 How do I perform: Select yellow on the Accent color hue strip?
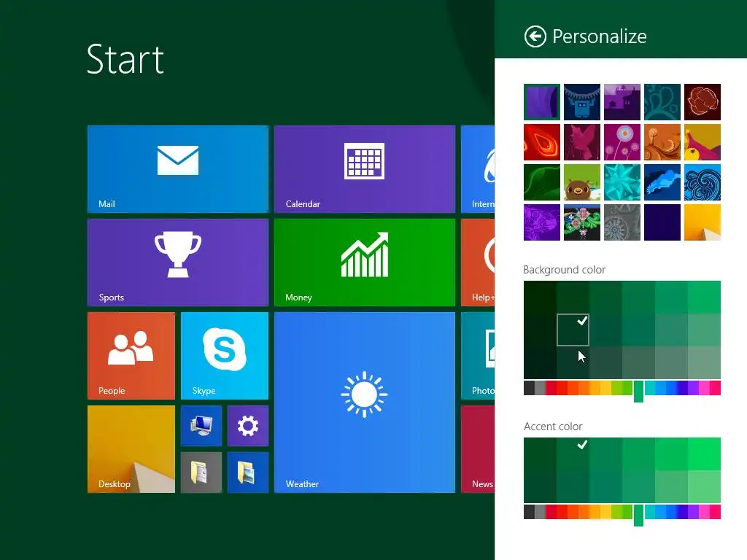(605, 512)
